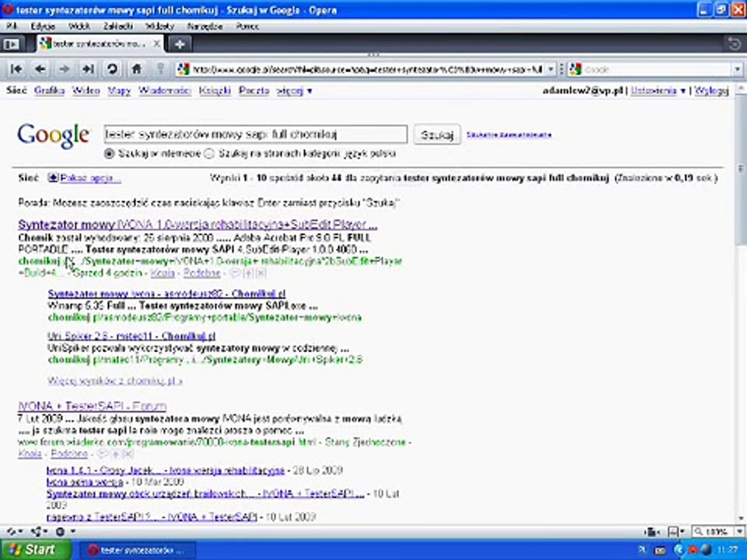The width and height of the screenshot is (747, 560).
Task: Open the zoom level dropdown in status bar
Action: click(x=739, y=532)
